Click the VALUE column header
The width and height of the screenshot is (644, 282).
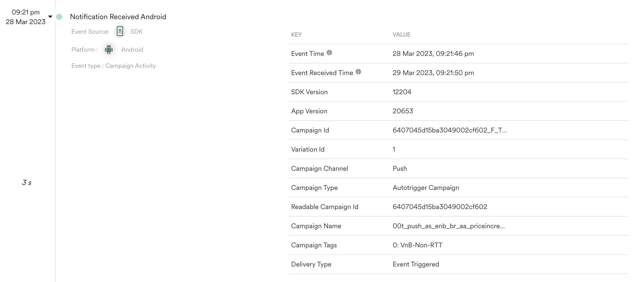[401, 35]
